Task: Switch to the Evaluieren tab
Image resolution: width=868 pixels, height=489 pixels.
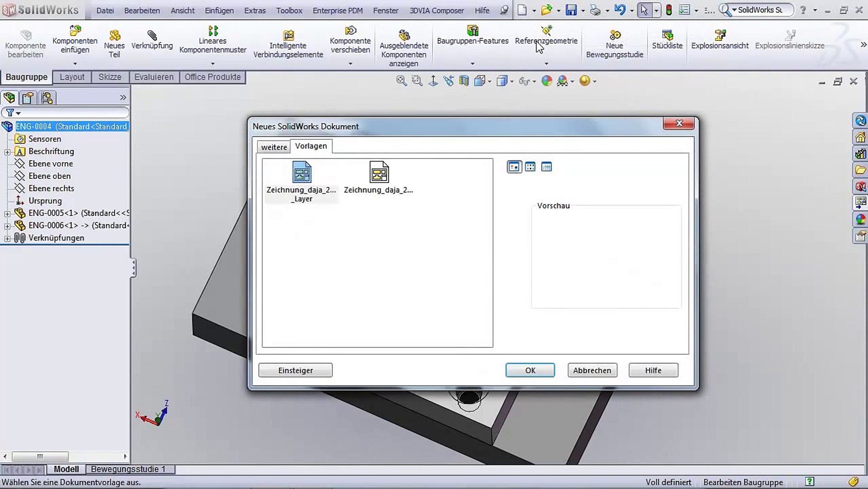Action: click(154, 77)
